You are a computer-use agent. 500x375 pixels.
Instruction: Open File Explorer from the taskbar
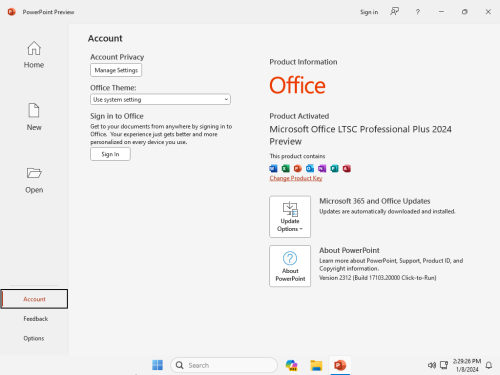(316, 365)
